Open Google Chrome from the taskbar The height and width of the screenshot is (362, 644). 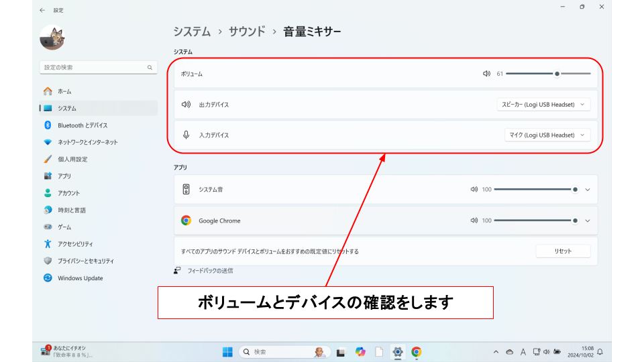click(x=416, y=352)
